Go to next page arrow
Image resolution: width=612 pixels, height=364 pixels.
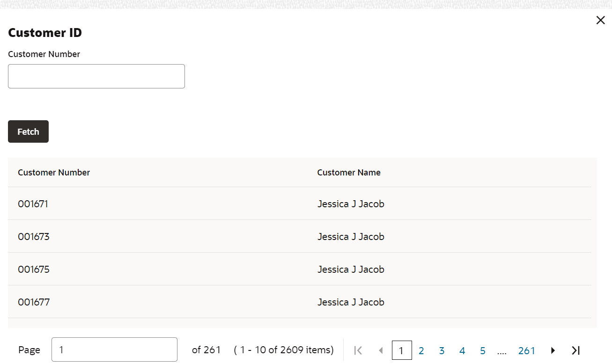pyautogui.click(x=553, y=350)
